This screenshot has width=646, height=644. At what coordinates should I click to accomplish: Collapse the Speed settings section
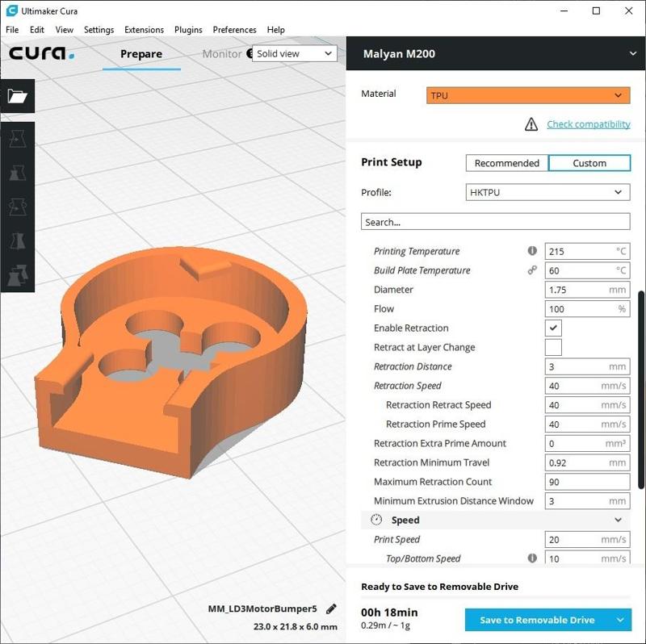pos(618,520)
